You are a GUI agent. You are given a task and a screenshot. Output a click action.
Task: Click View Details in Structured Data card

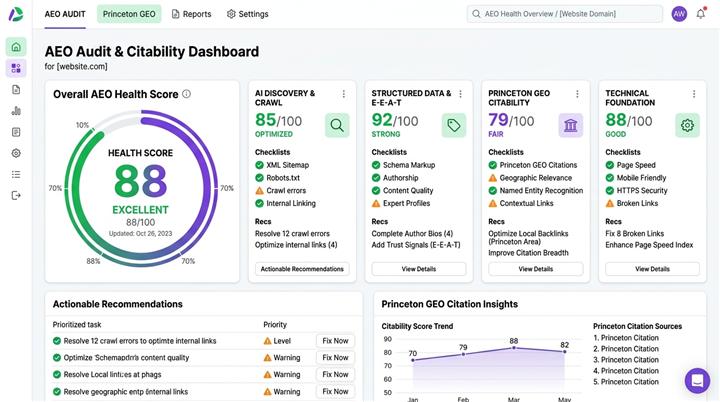[419, 269]
